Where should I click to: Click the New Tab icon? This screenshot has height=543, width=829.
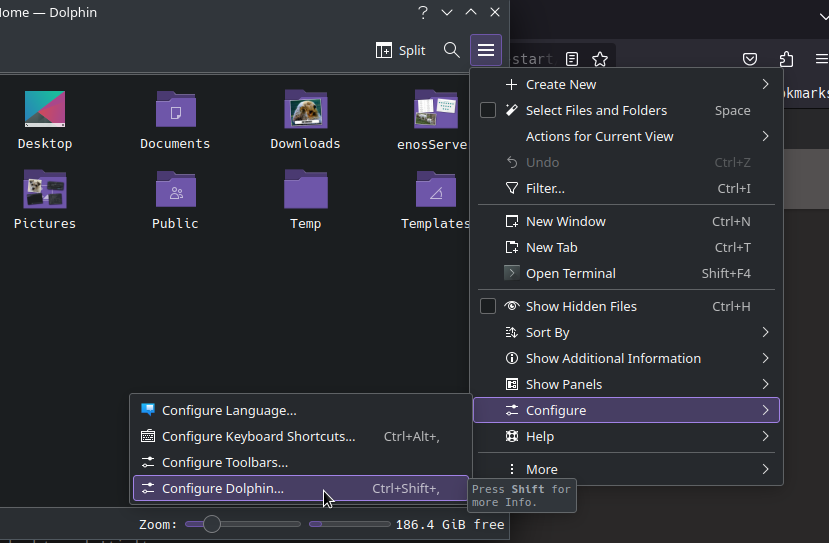(x=512, y=247)
